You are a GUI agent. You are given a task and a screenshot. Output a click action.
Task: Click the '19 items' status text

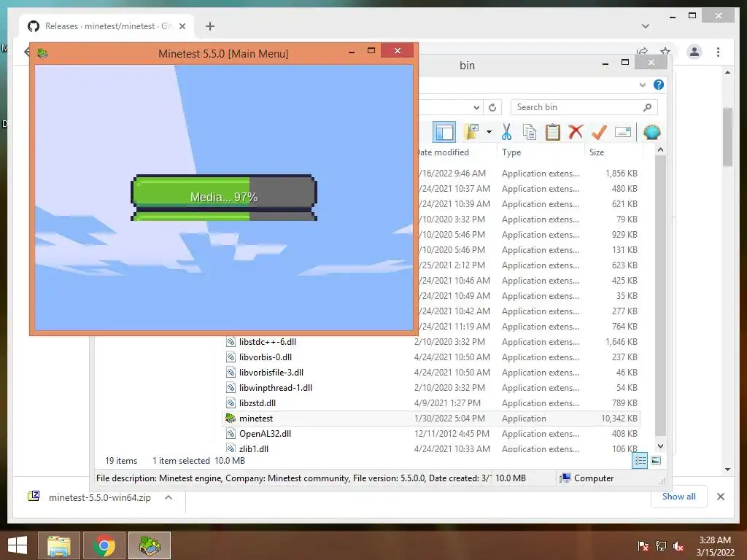(121, 461)
